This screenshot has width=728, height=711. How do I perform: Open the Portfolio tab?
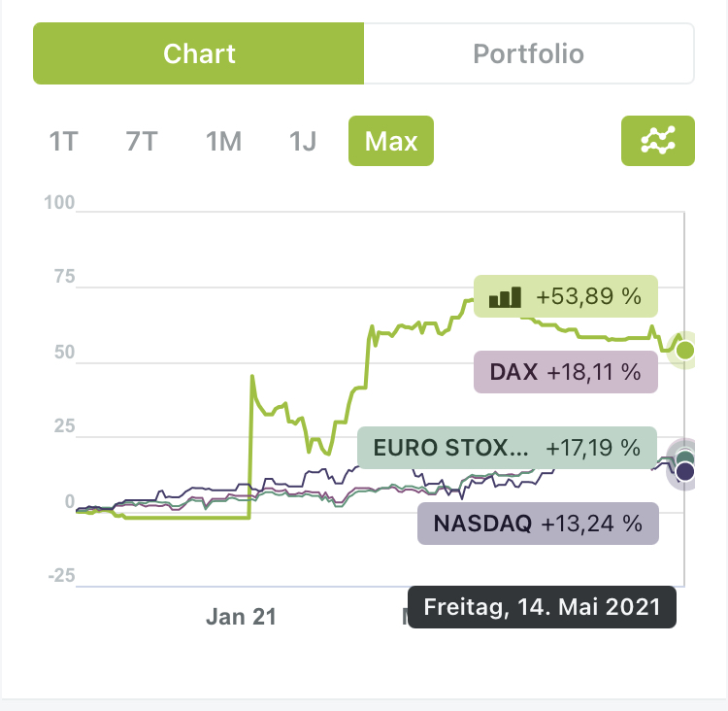528,53
